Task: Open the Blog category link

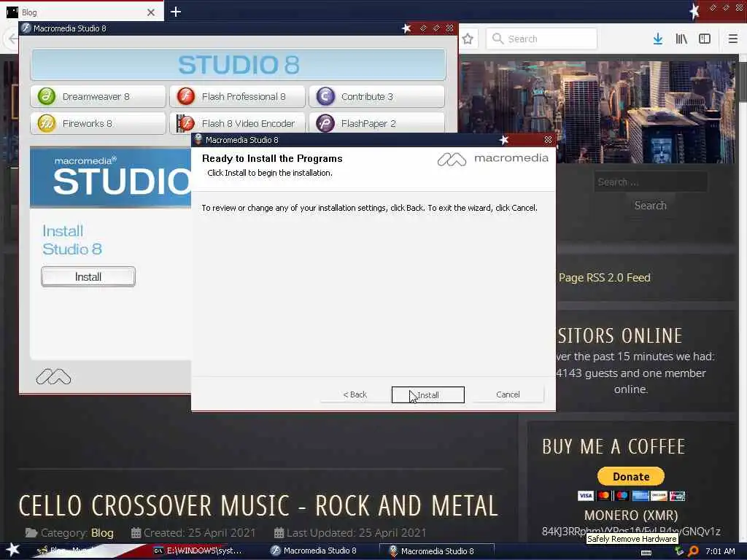Action: [x=102, y=533]
